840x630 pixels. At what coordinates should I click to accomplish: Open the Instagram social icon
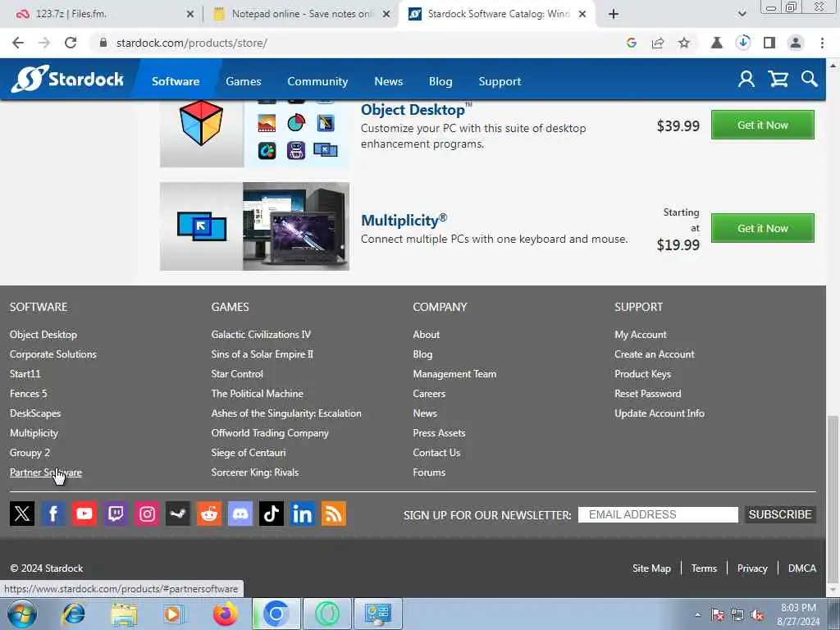(x=147, y=514)
